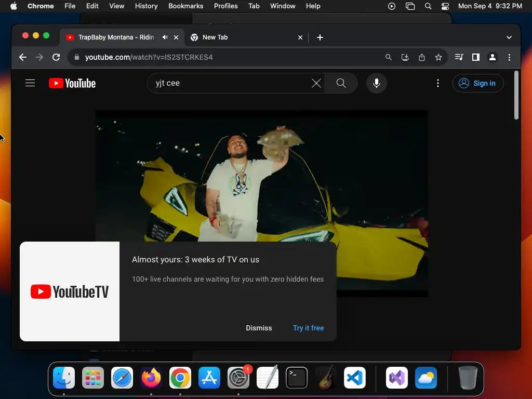Image resolution: width=532 pixels, height=399 pixels.
Task: Click the address bar URL
Action: point(149,57)
